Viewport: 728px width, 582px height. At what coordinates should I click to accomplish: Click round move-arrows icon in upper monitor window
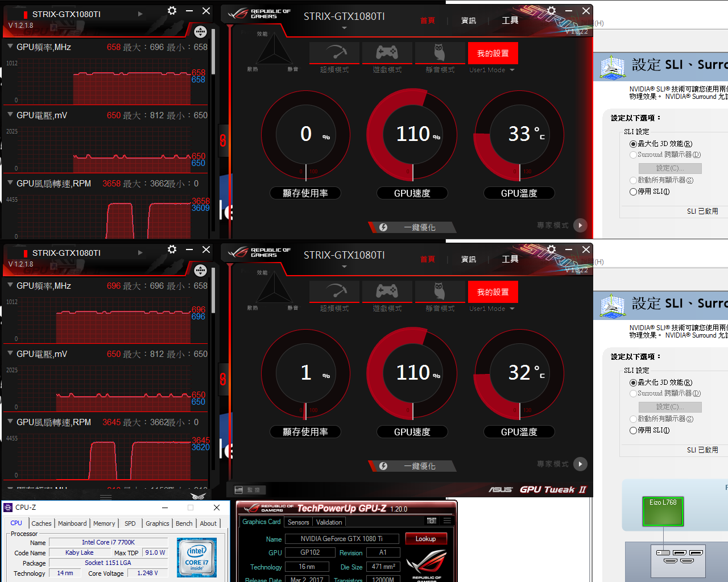200,32
